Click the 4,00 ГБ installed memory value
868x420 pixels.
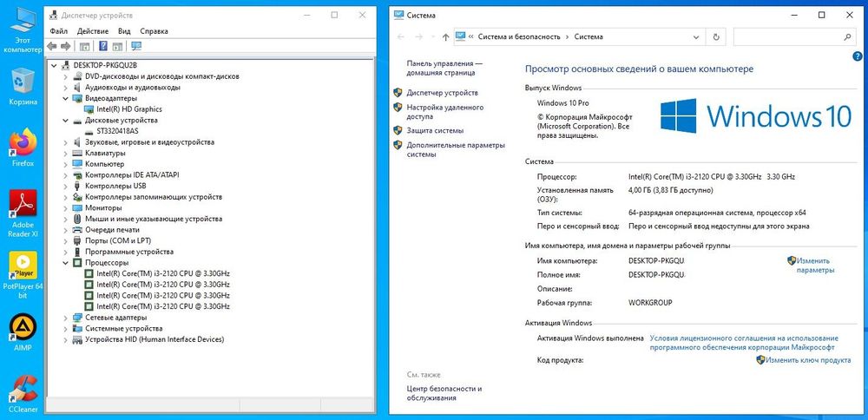pos(671,190)
